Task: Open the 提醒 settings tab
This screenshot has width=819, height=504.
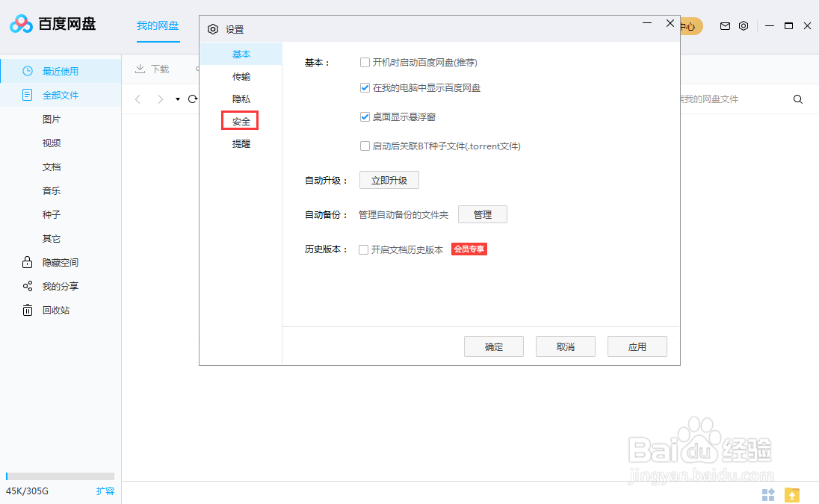Action: pos(241,144)
